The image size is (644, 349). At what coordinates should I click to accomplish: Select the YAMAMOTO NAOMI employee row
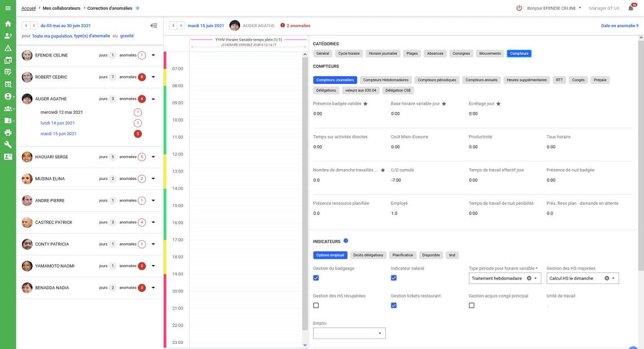[89, 266]
